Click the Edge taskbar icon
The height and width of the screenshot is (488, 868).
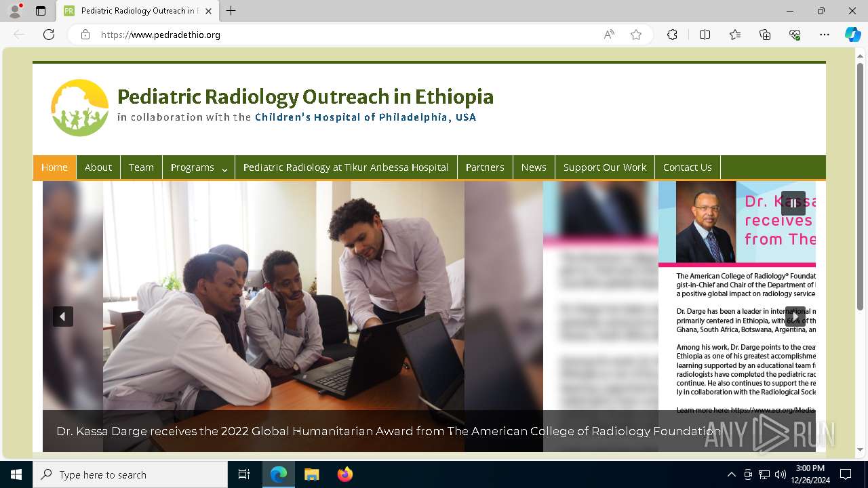[x=279, y=474]
